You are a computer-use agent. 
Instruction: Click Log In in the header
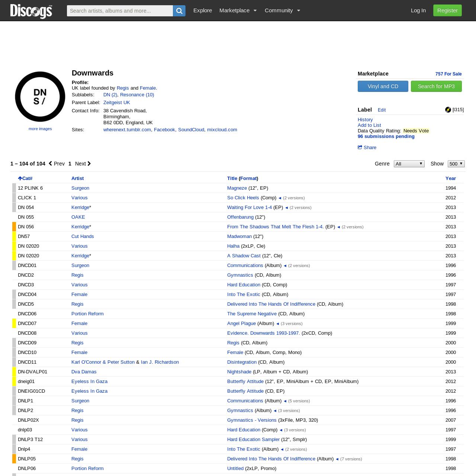coord(418,10)
